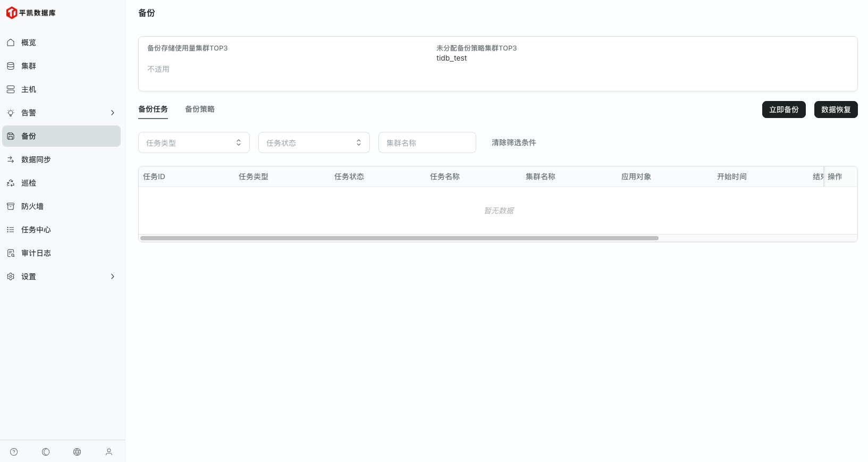Switch to the 备份策略 tab

(x=200, y=109)
